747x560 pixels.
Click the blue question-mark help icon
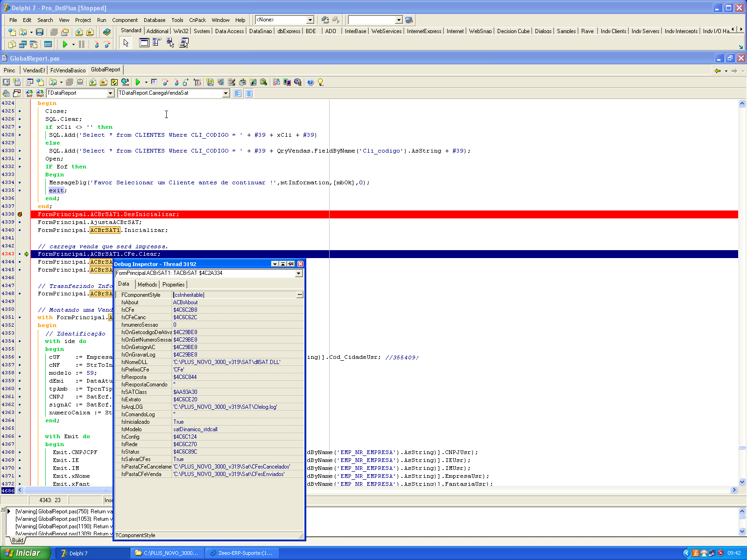click(x=310, y=82)
